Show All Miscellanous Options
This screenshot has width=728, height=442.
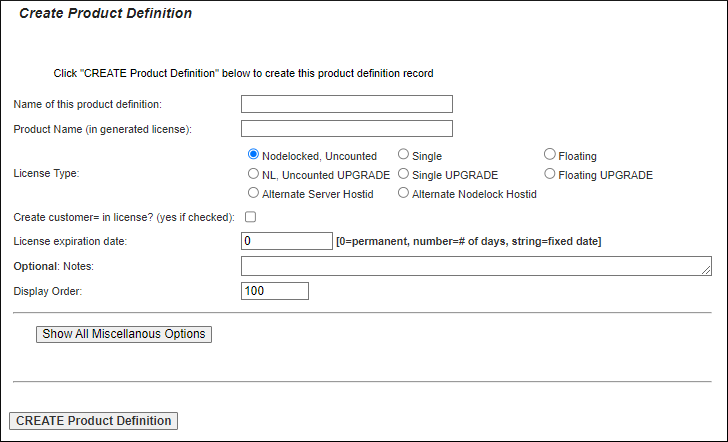coord(124,334)
